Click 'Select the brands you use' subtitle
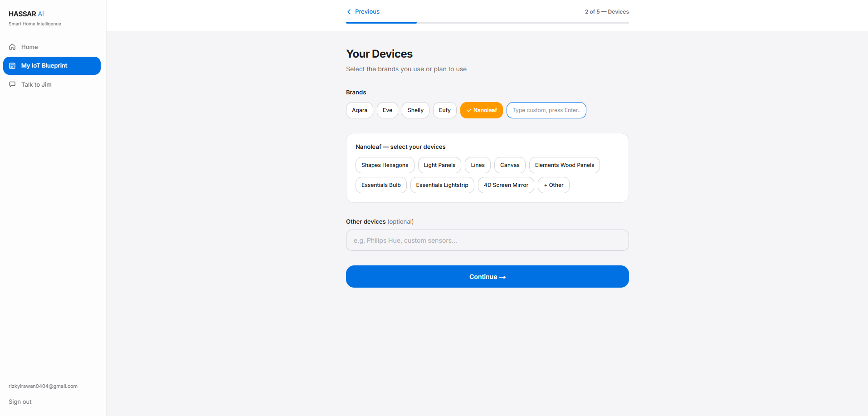Image resolution: width=868 pixels, height=416 pixels. pos(406,69)
